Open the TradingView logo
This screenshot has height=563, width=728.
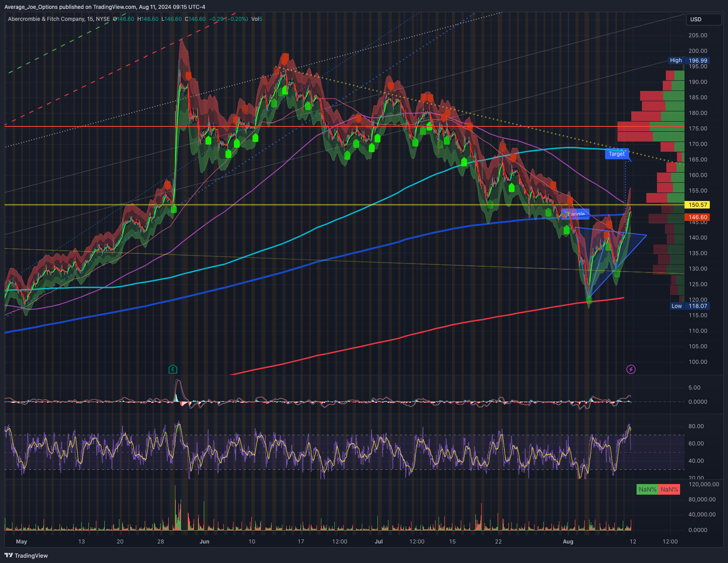[26, 555]
